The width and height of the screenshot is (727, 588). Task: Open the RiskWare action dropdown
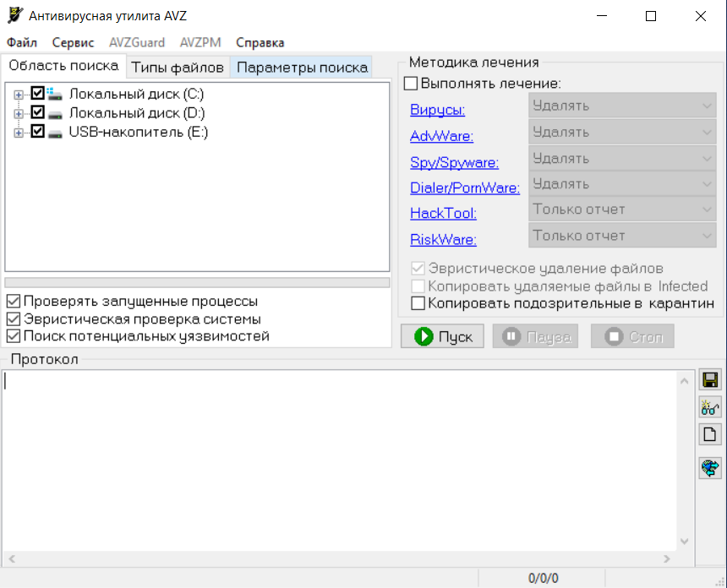point(622,236)
